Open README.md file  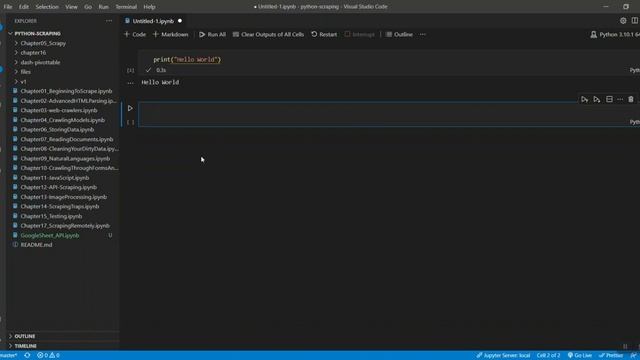[x=36, y=245]
